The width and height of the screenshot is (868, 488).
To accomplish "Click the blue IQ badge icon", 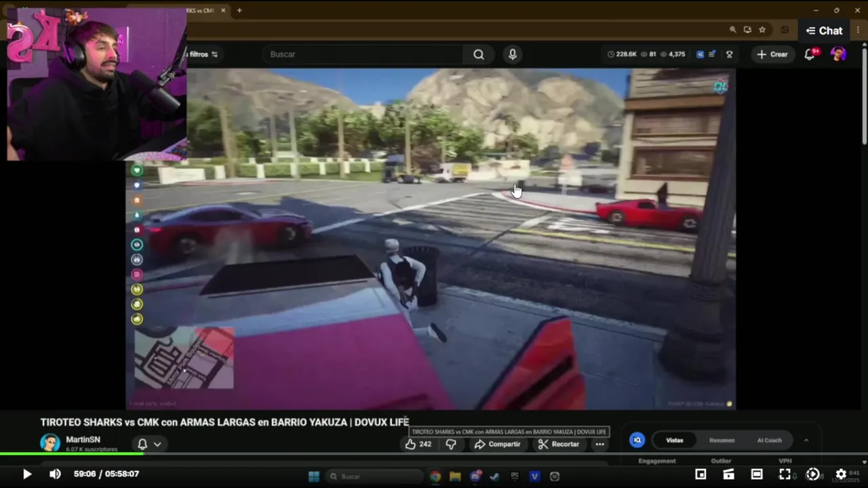I will coord(637,440).
